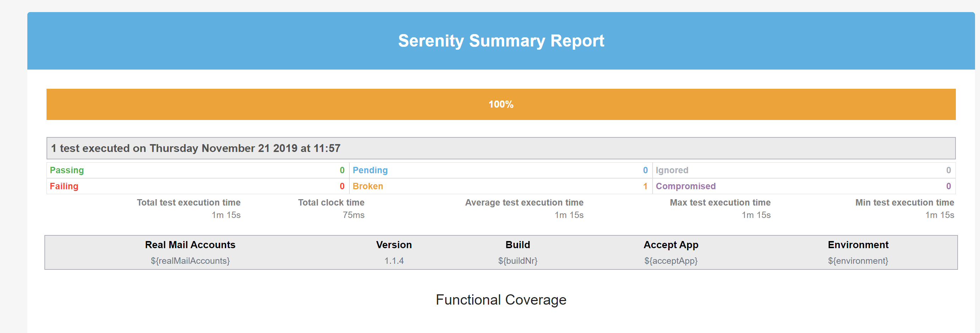Select the Ignored results label
980x333 pixels.
coord(672,170)
